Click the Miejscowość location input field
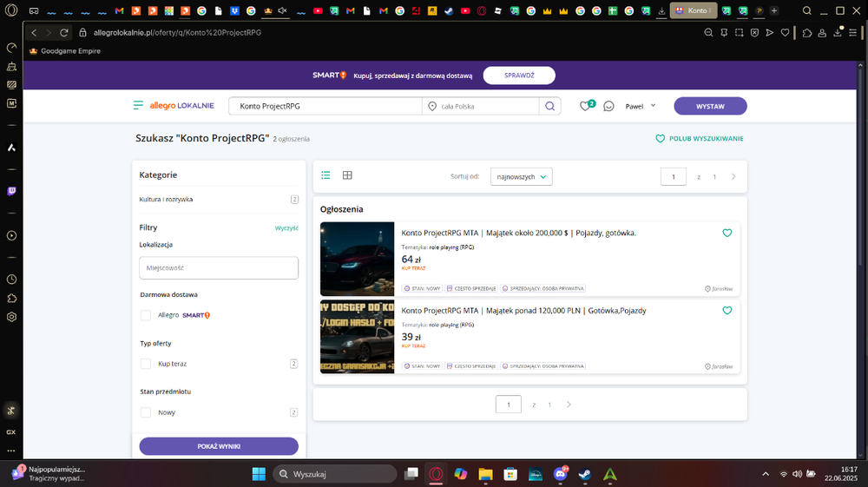 point(219,268)
